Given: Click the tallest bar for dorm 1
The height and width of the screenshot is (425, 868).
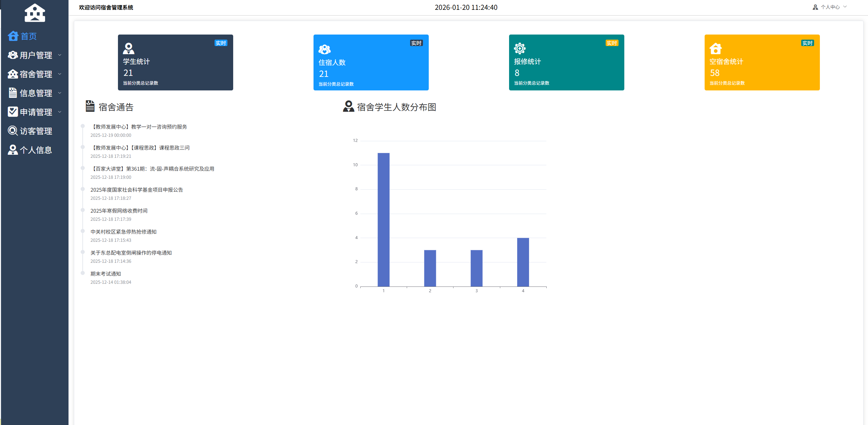Looking at the screenshot, I should 384,219.
